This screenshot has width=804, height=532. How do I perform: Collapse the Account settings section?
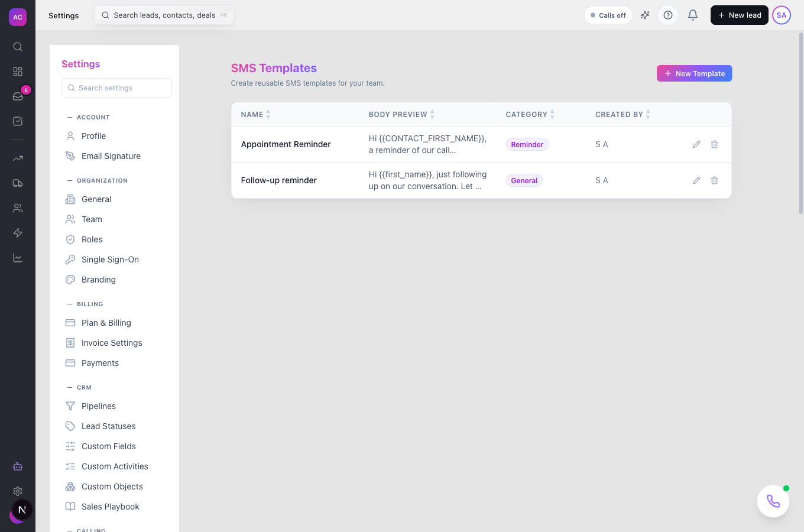tap(89, 117)
